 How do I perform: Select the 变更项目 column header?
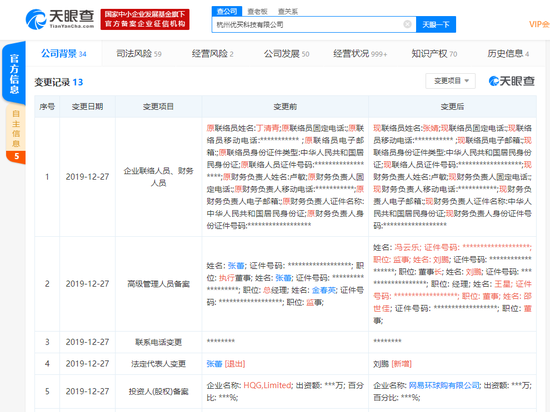click(158, 107)
